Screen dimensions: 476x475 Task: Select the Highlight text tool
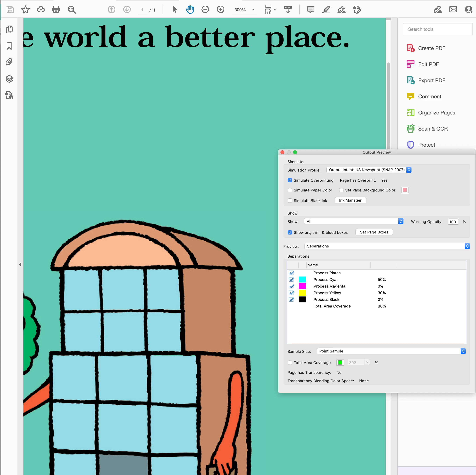coord(326,10)
